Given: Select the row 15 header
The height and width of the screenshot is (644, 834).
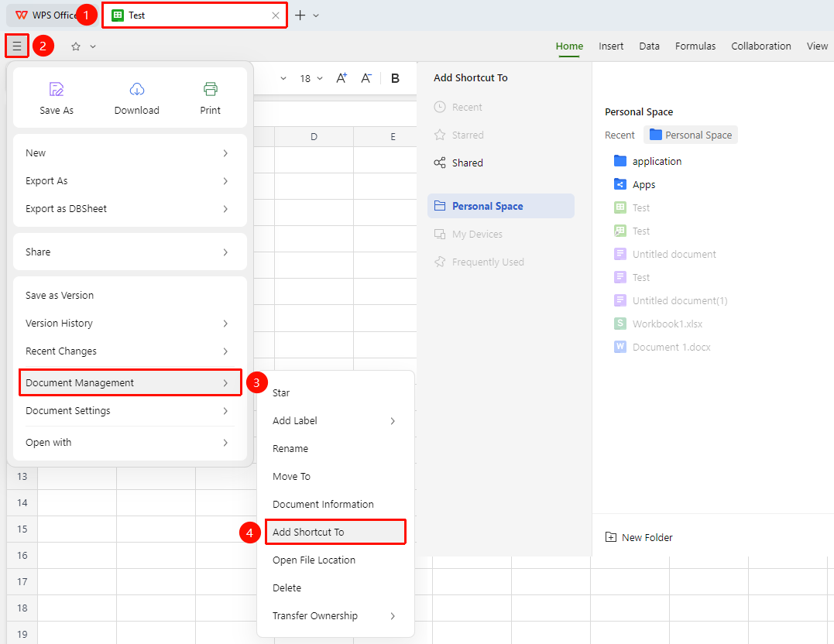Looking at the screenshot, I should (22, 529).
